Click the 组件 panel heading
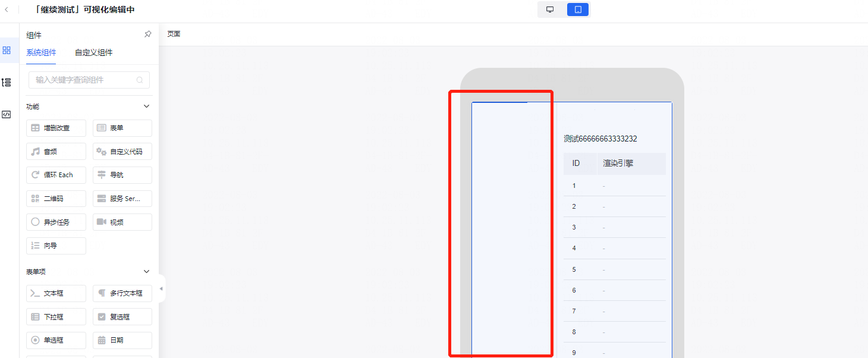The image size is (868, 358). [34, 35]
